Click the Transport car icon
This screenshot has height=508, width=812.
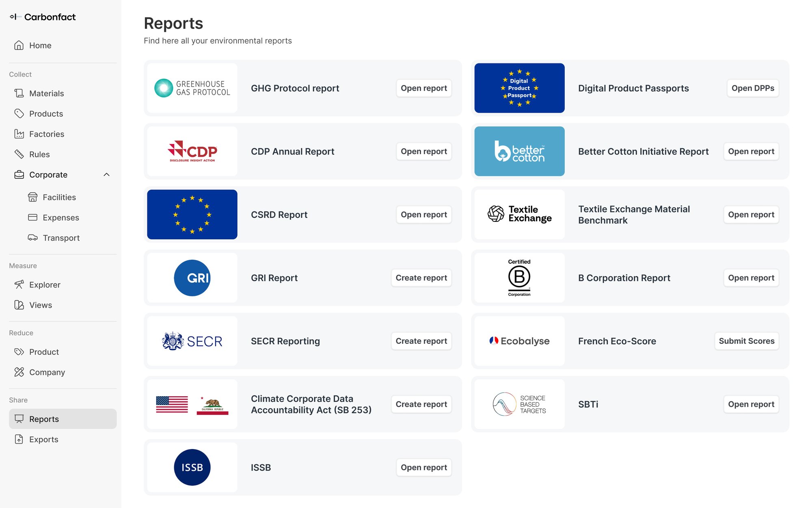pos(32,238)
